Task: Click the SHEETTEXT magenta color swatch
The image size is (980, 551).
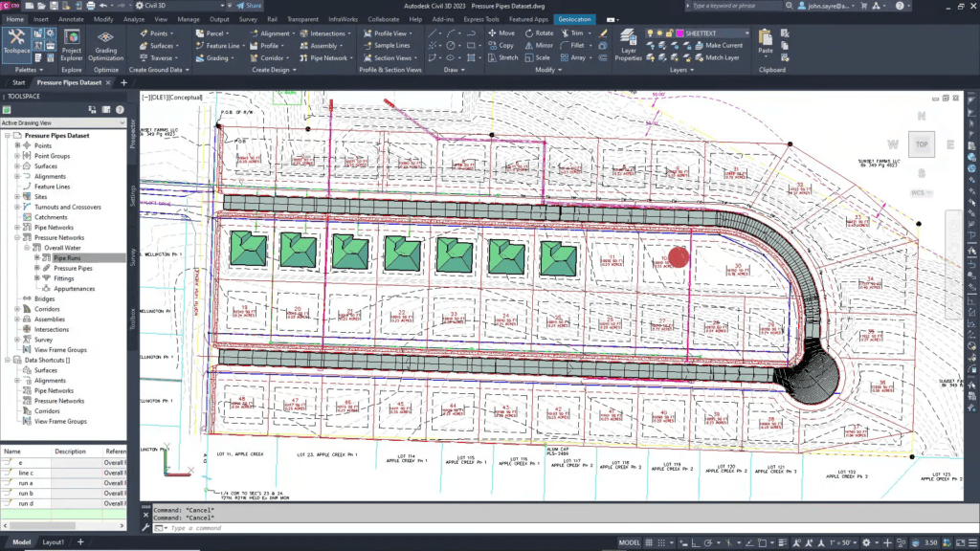Action: 679,33
